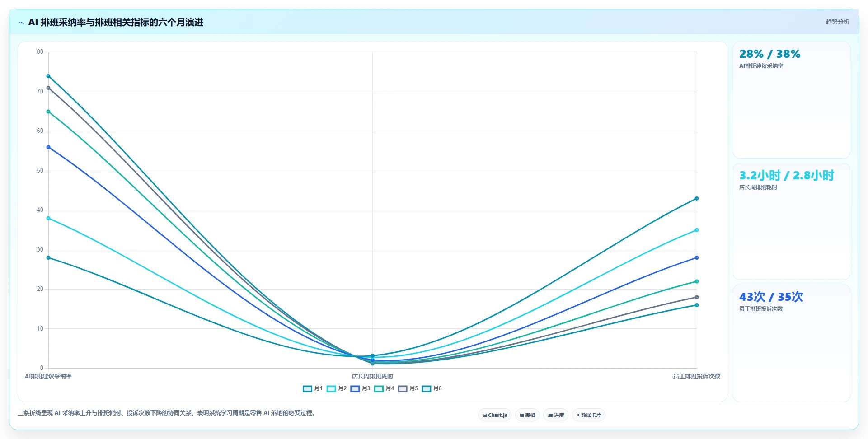Click the 月2 point at 35 on 员工排班投诉次数
Screen dimensions: 868x439
pos(697,230)
